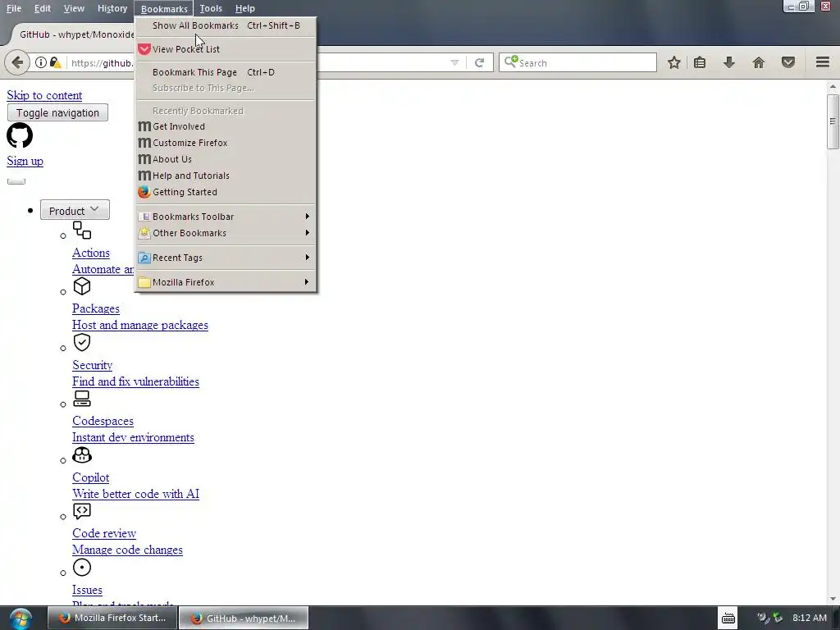Image resolution: width=840 pixels, height=630 pixels.
Task: Open the Issues link
Action: [x=87, y=590]
